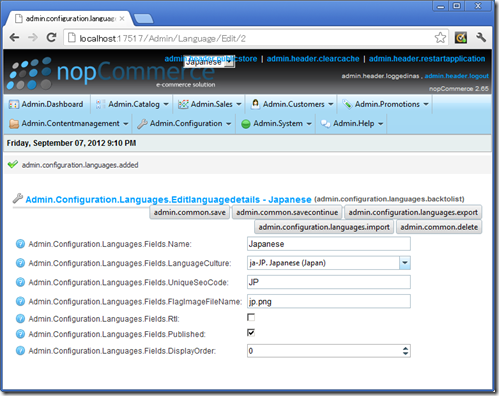Screen dimensions: 499x396
Task: Click the Admin.Dashboard icon
Action: [x=14, y=104]
